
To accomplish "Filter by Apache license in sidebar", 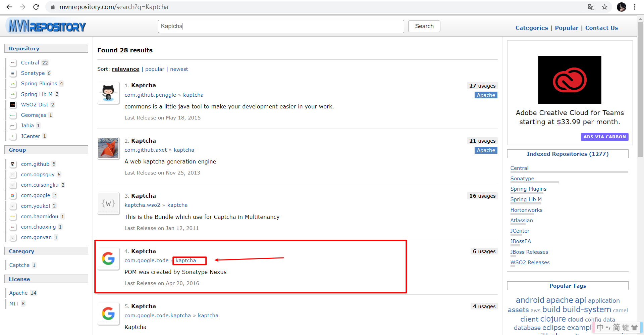I will [x=18, y=293].
